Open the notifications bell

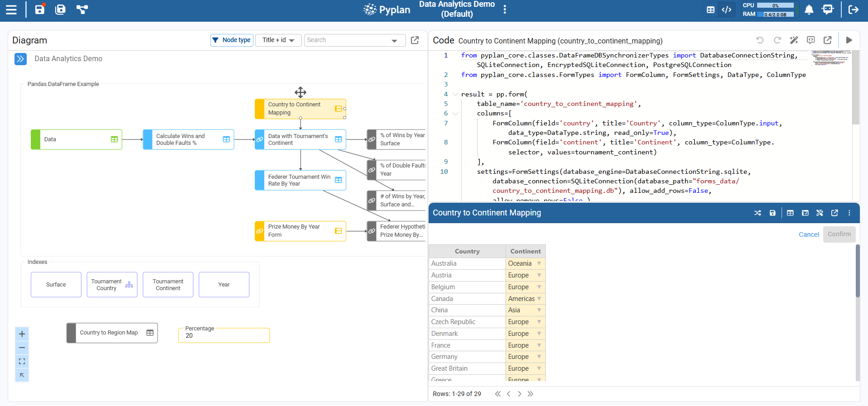coord(809,10)
